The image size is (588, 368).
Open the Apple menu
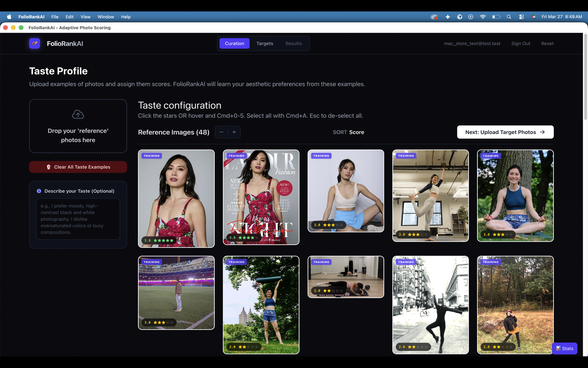pyautogui.click(x=9, y=17)
